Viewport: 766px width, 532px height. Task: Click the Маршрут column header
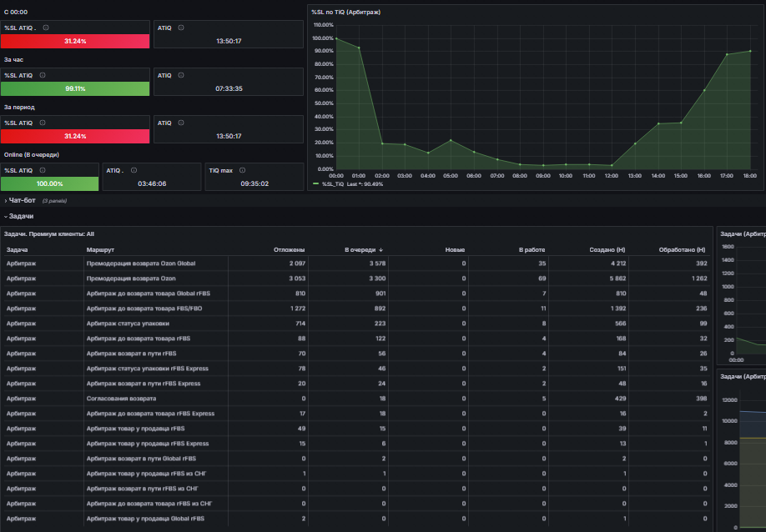[x=100, y=250]
